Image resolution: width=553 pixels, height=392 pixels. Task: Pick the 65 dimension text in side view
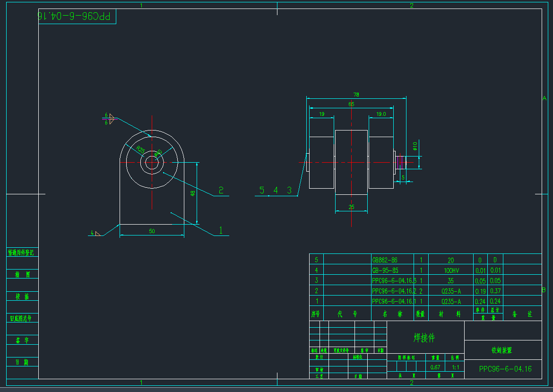pos(351,104)
